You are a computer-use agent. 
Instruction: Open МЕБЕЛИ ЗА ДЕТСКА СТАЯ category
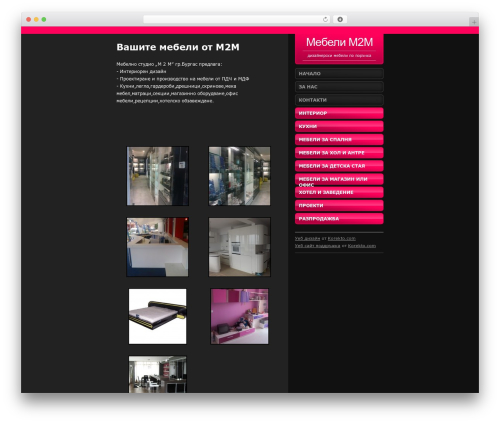(x=339, y=166)
